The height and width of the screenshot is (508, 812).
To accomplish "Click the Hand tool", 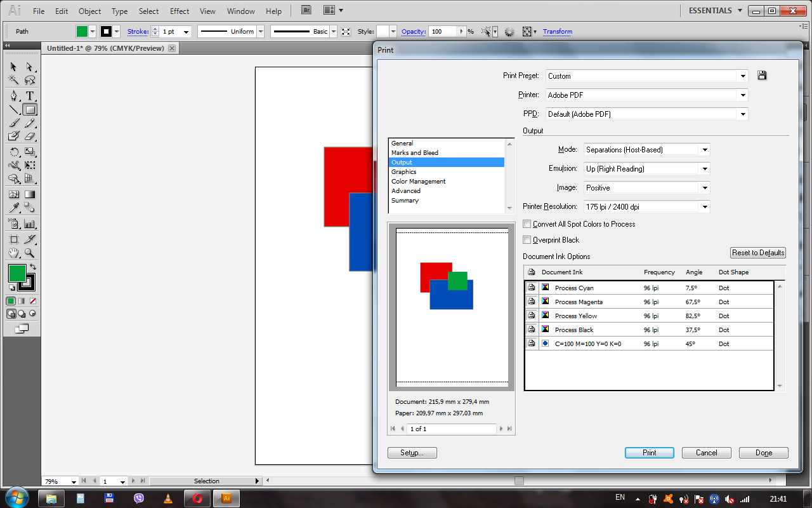I will [x=14, y=253].
